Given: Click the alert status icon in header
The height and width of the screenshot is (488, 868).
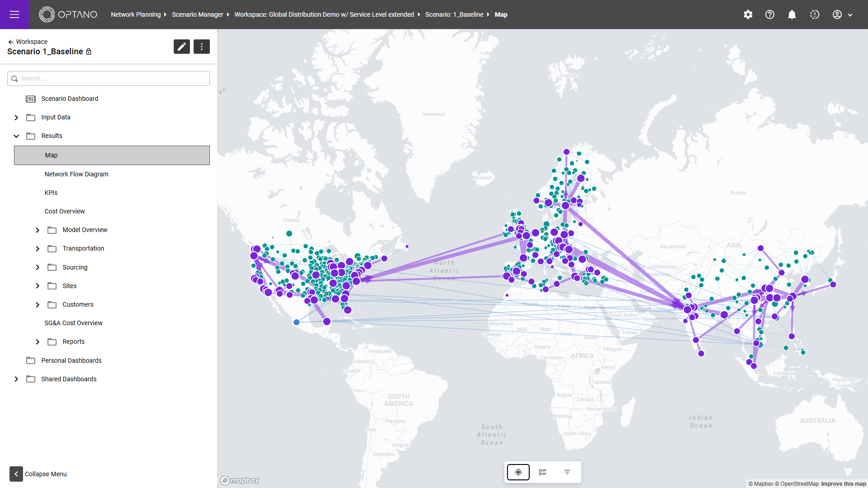Looking at the screenshot, I should (815, 14).
